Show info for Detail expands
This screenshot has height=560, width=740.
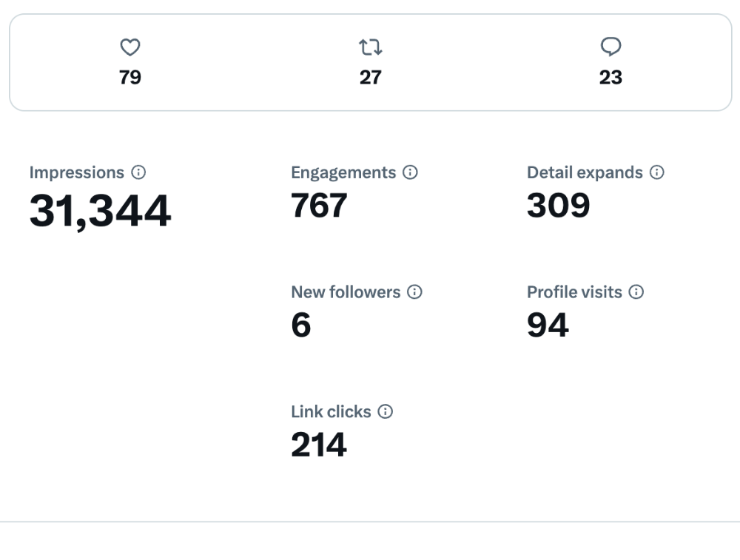coord(656,172)
